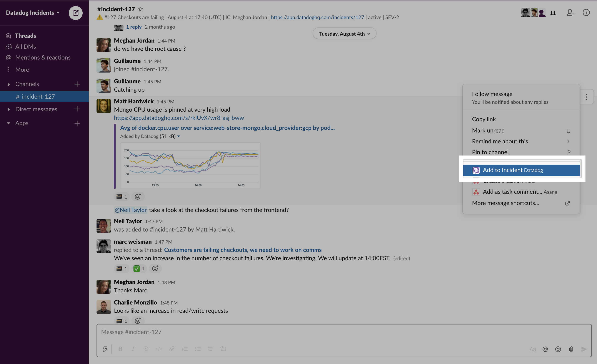Image resolution: width=597 pixels, height=364 pixels.
Task: Open emoji picker in message composer
Action: [558, 349]
